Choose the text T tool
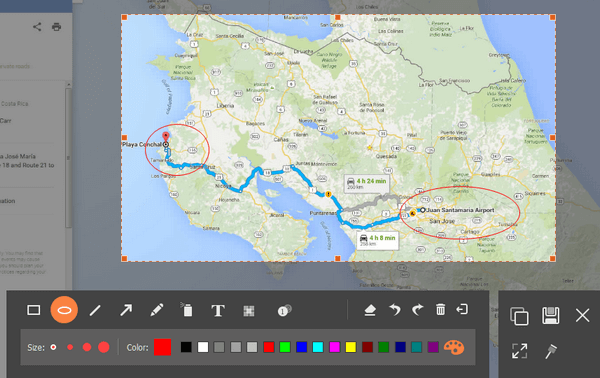 218,310
